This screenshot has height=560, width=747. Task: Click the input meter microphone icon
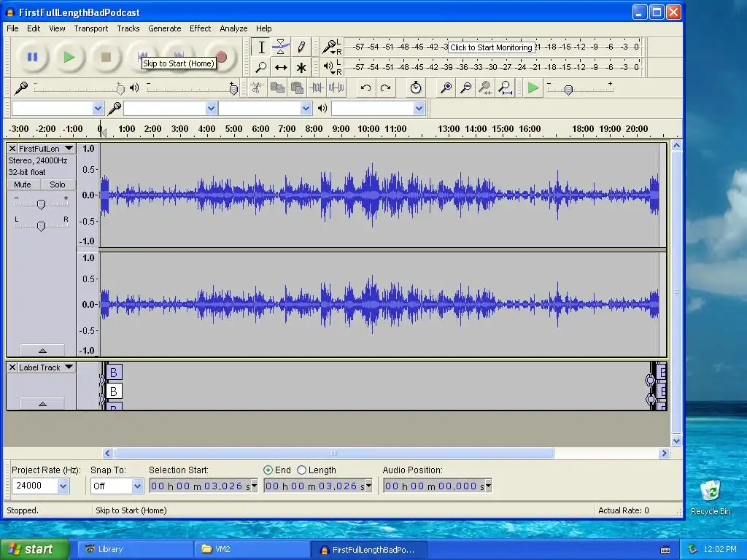(329, 47)
